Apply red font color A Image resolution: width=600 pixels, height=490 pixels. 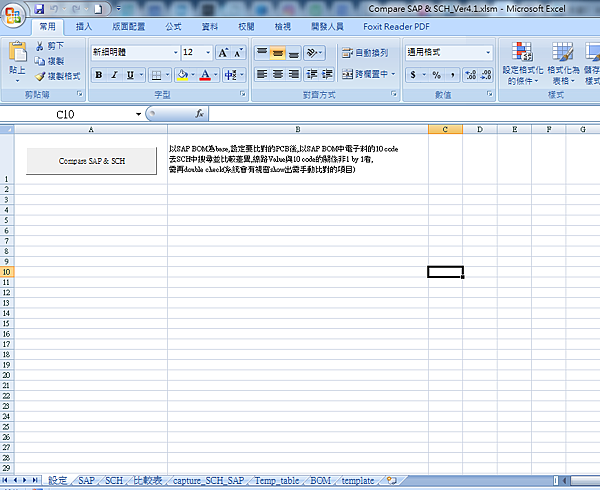pyautogui.click(x=205, y=75)
